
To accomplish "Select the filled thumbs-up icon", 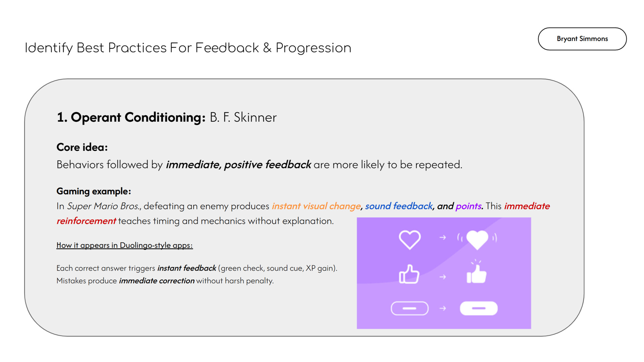I will click(476, 275).
